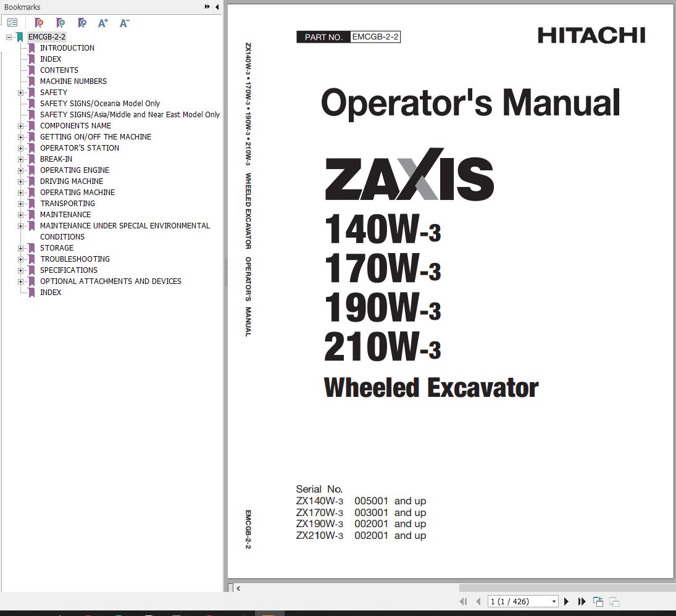The width and height of the screenshot is (676, 616).
Task: Select the OPERATOR'S STATION label
Action: (79, 148)
